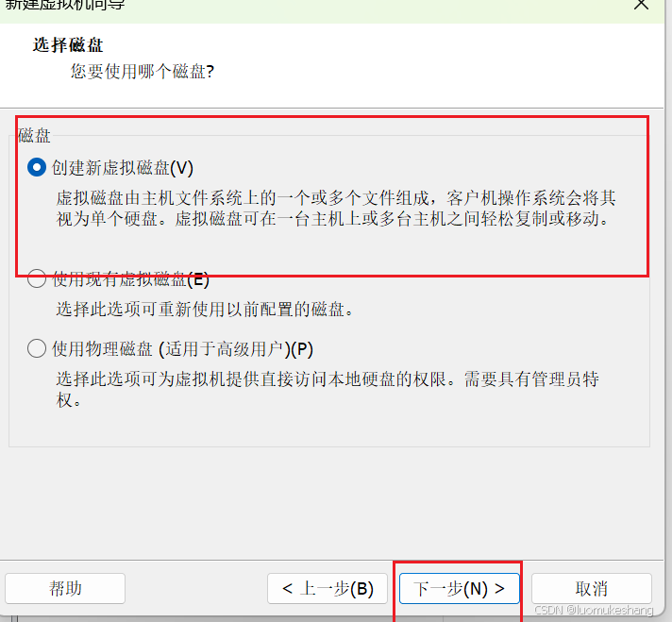Click the 您要使用哪个磁盘? subtitle

click(x=143, y=71)
